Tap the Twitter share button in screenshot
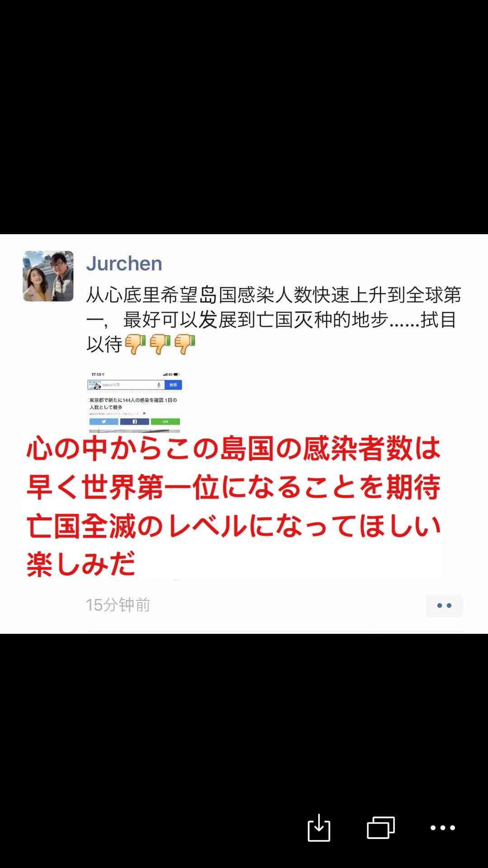The width and height of the screenshot is (488, 868). point(103,421)
